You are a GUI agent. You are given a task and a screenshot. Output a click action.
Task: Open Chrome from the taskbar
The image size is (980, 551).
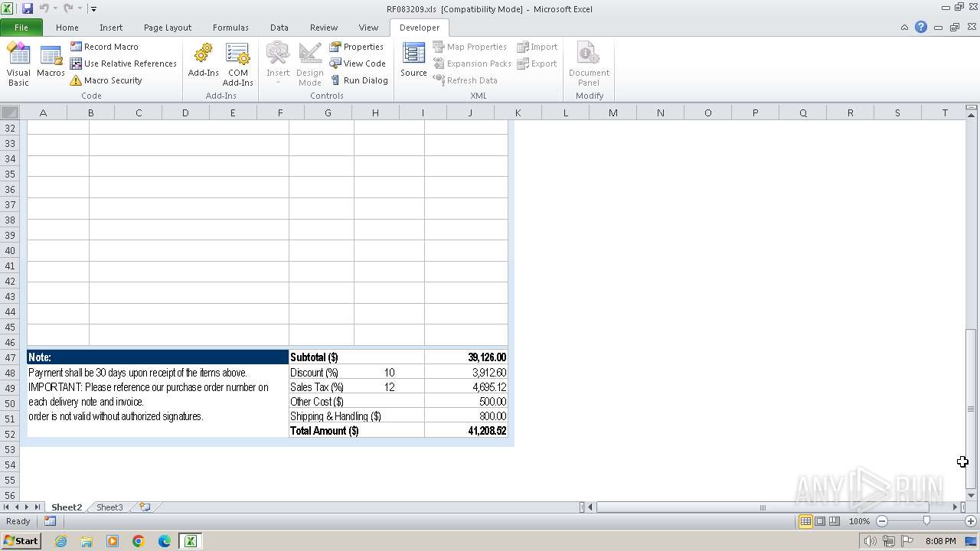pos(139,541)
